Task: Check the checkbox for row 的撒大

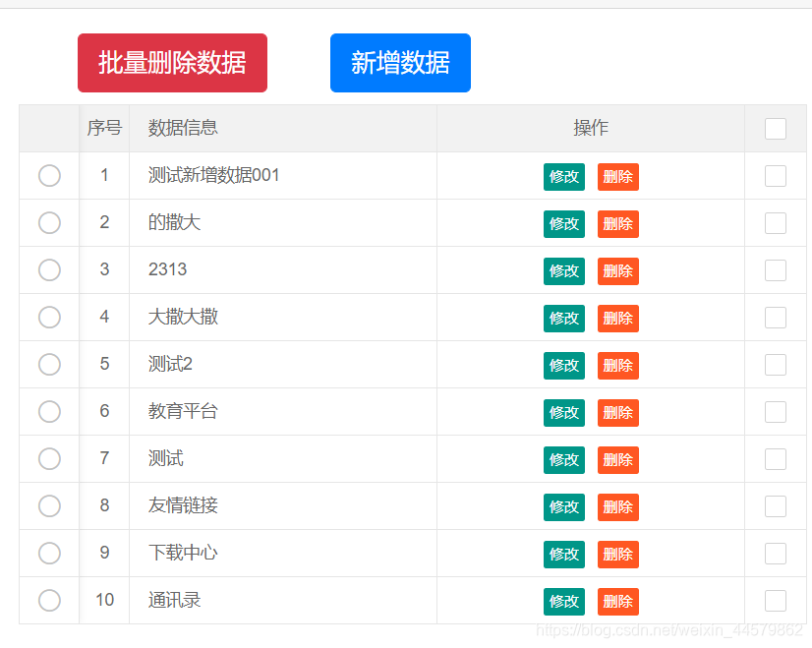Action: coord(776,223)
